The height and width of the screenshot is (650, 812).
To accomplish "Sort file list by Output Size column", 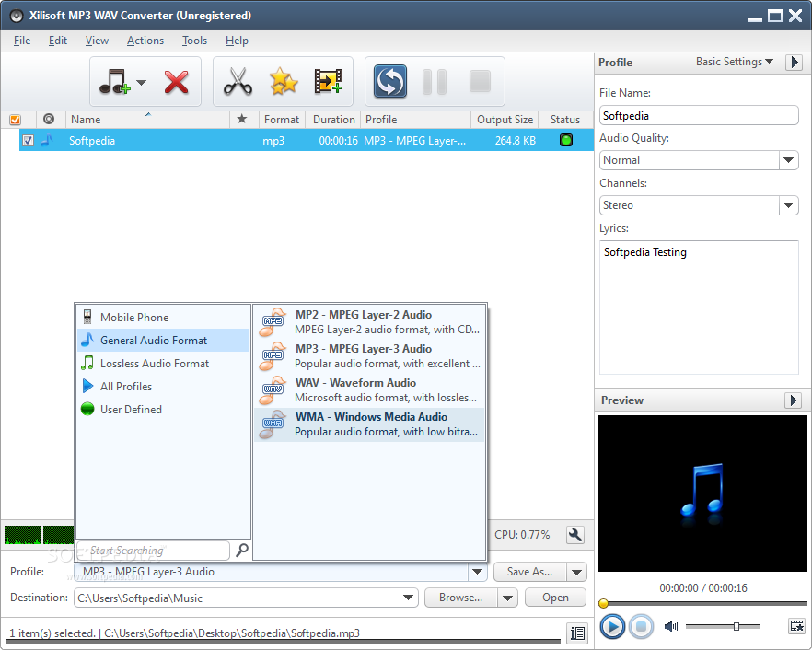I will coord(505,120).
